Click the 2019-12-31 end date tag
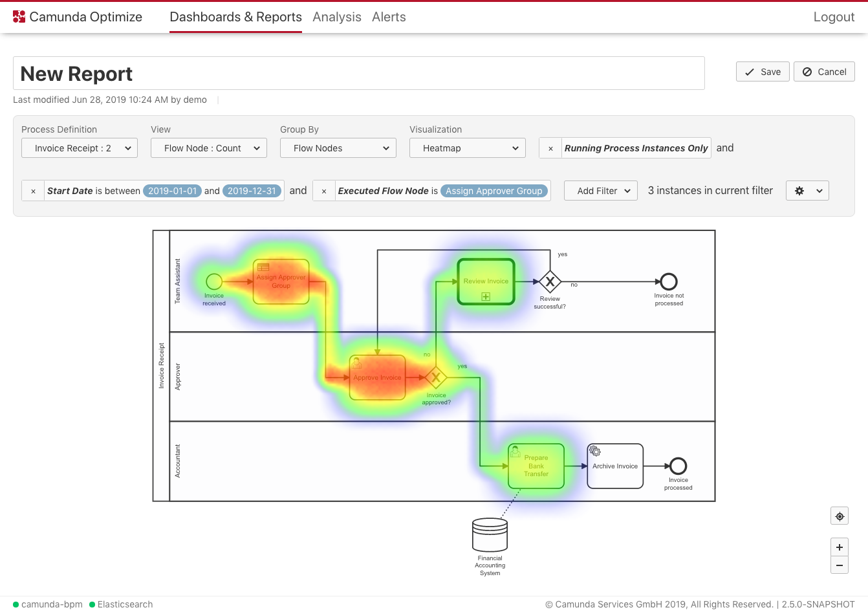The image size is (868, 612). (252, 191)
